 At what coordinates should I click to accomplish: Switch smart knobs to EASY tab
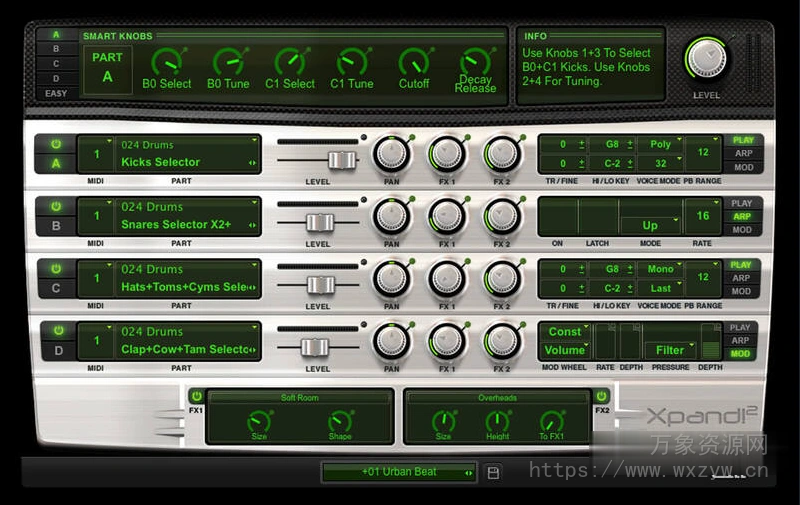56,93
